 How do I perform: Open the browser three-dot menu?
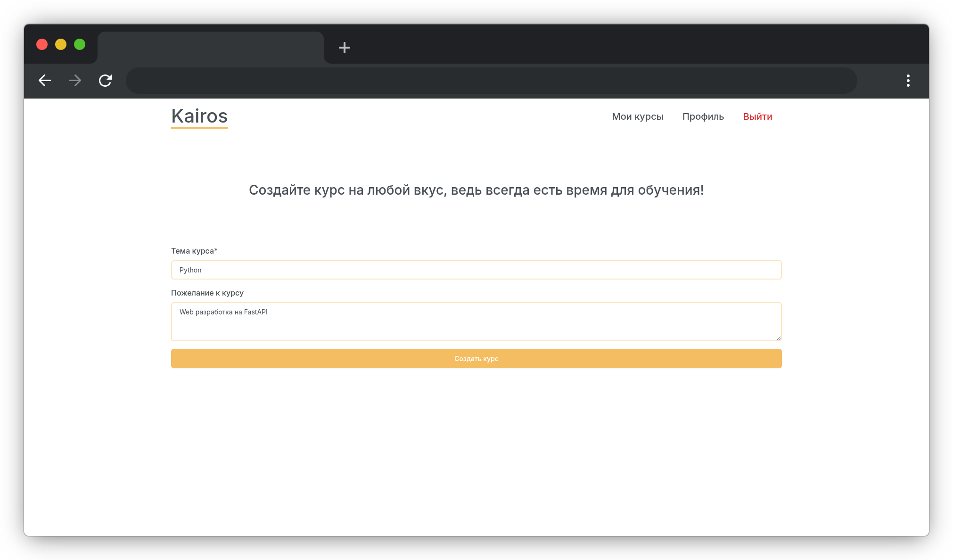tap(908, 81)
